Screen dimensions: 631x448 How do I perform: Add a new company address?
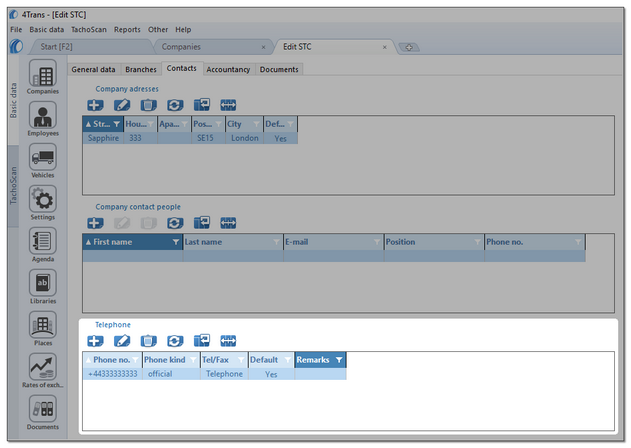[95, 105]
